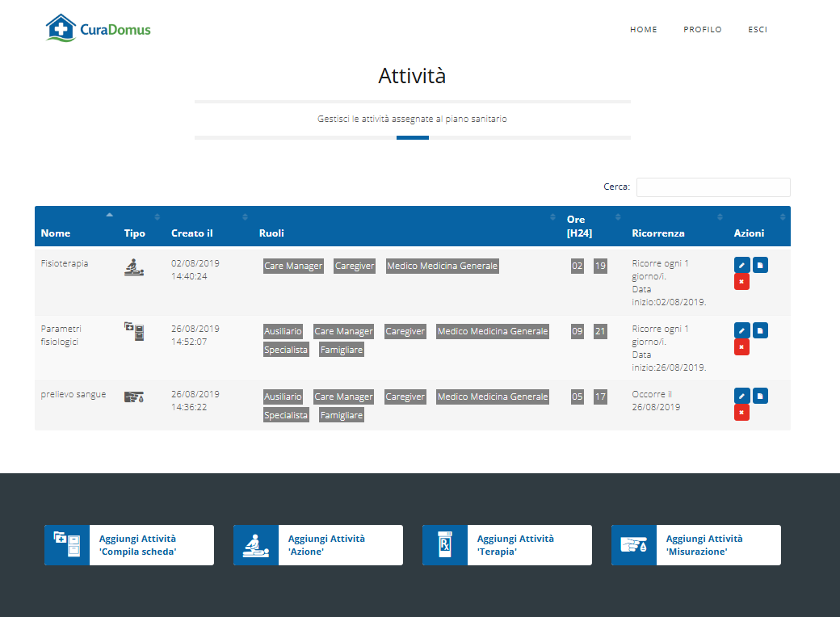This screenshot has height=617, width=840.
Task: Sort table by Creato il column
Action: [209, 226]
